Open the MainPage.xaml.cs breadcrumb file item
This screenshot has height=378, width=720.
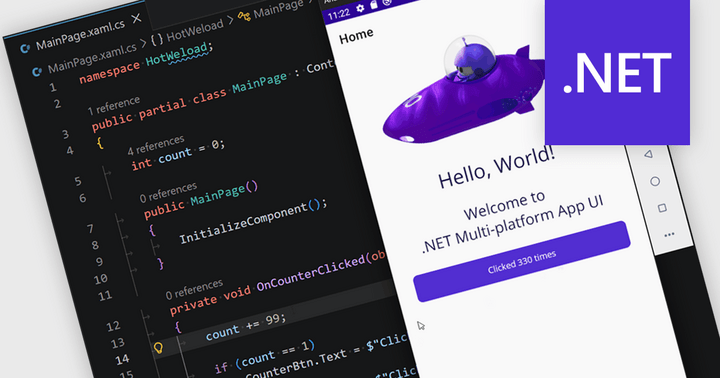[84, 60]
